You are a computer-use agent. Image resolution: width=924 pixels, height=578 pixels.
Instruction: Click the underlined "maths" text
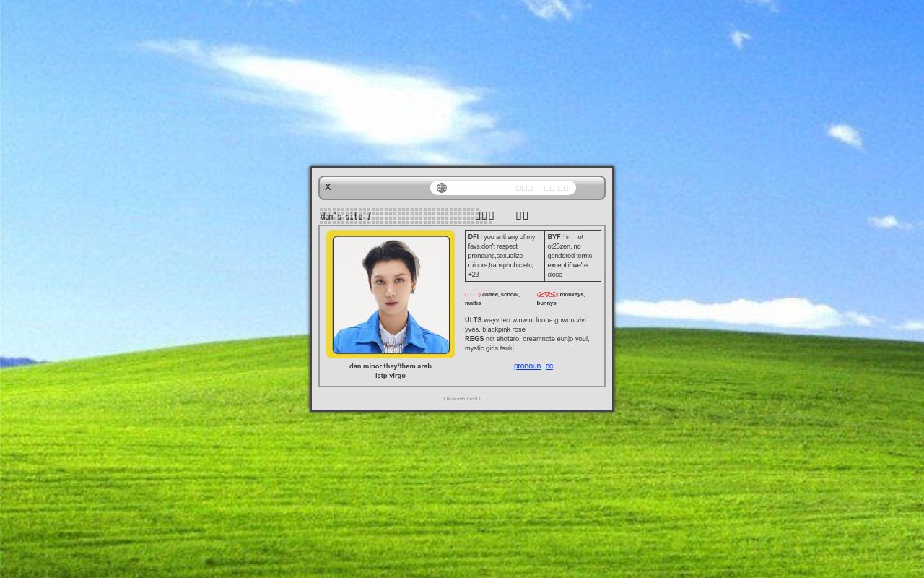click(473, 303)
